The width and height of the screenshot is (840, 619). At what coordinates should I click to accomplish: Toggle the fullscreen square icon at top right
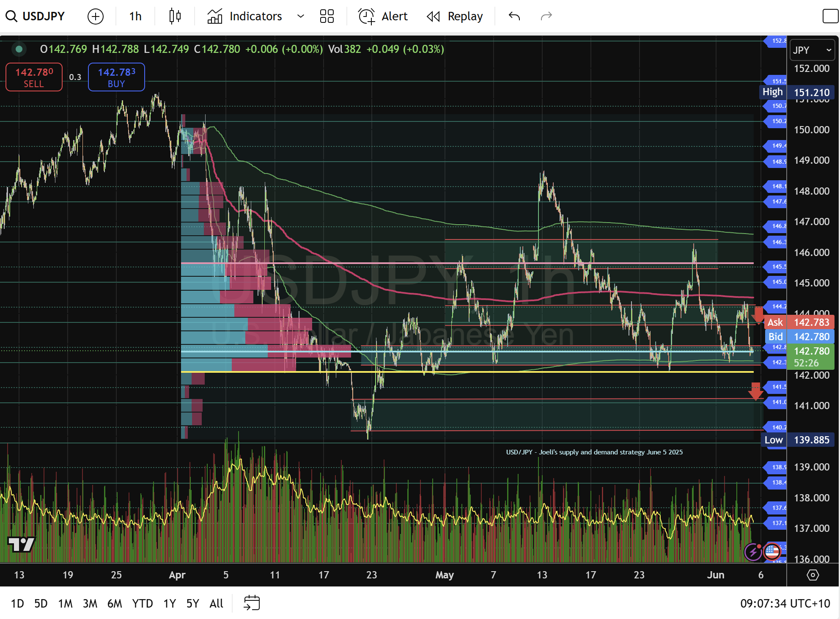point(830,16)
